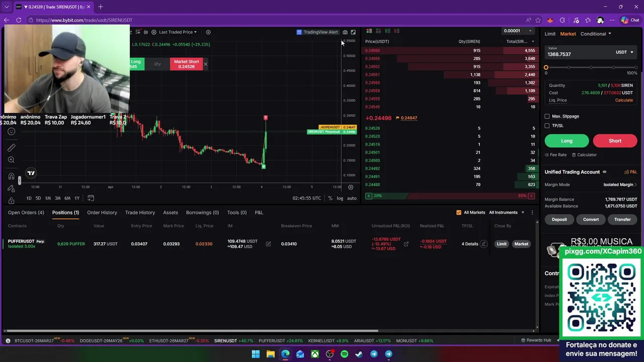
Task: Edit PUFFERUSDT TP/SL pencil icon
Action: pyautogui.click(x=484, y=244)
